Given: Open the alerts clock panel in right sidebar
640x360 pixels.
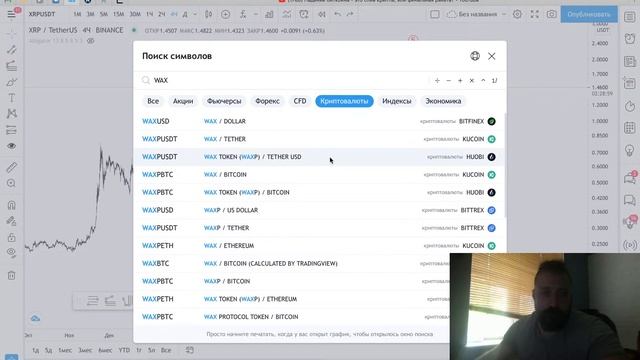Looking at the screenshot, I should tap(630, 39).
